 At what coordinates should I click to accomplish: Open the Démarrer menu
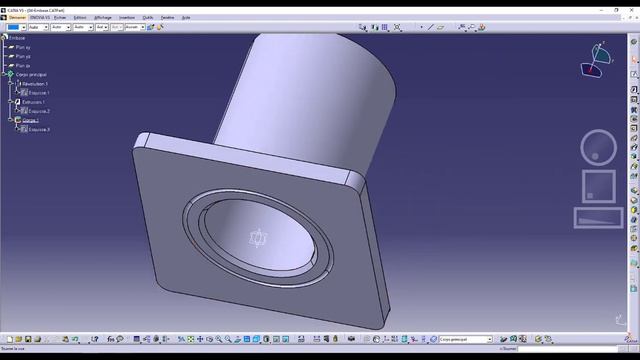pyautogui.click(x=18, y=18)
